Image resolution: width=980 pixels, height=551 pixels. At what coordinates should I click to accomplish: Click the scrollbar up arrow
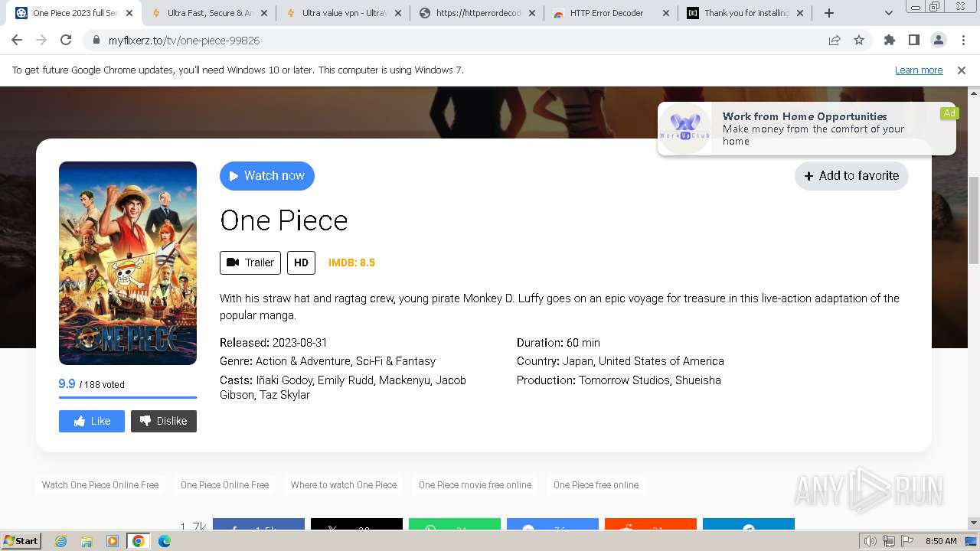pyautogui.click(x=974, y=93)
